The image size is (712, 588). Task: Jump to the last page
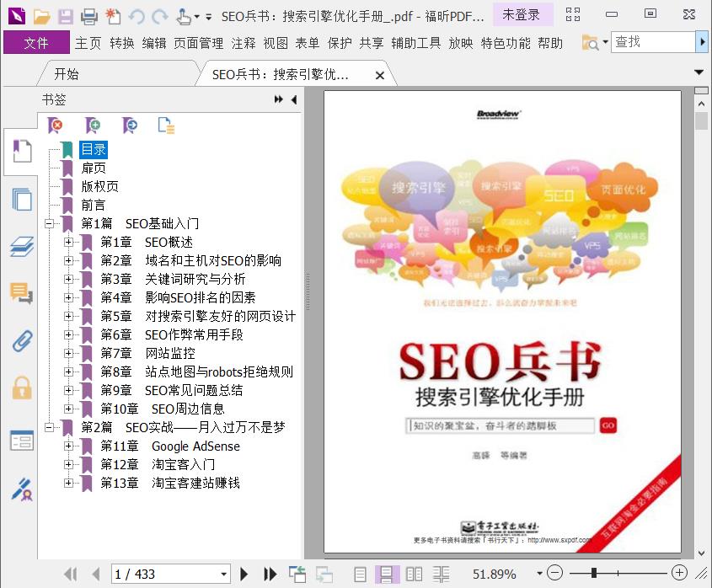(x=270, y=575)
